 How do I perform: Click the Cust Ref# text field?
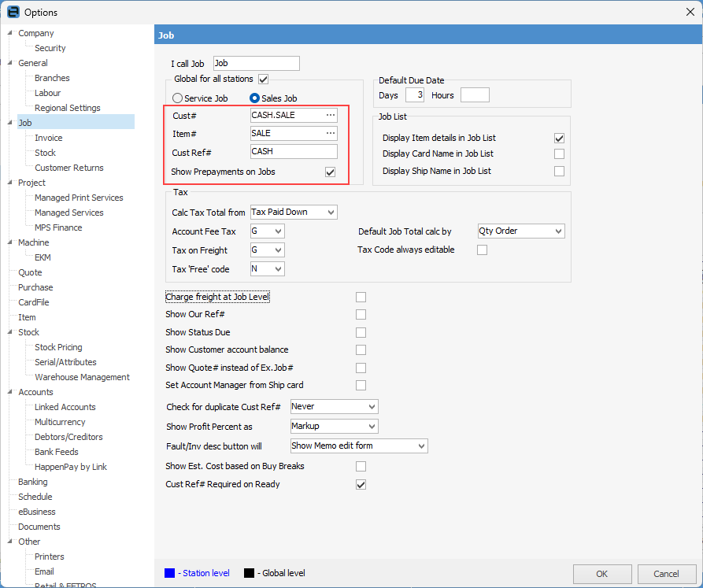pos(293,152)
